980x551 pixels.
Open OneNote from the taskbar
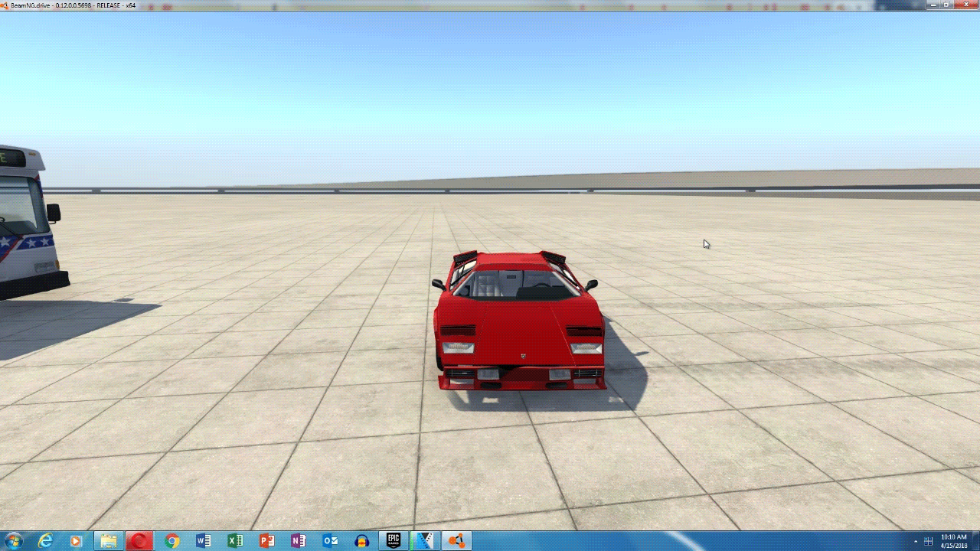point(298,541)
